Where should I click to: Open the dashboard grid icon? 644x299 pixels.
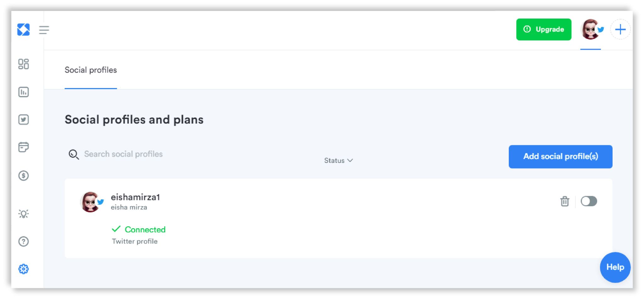(x=24, y=64)
